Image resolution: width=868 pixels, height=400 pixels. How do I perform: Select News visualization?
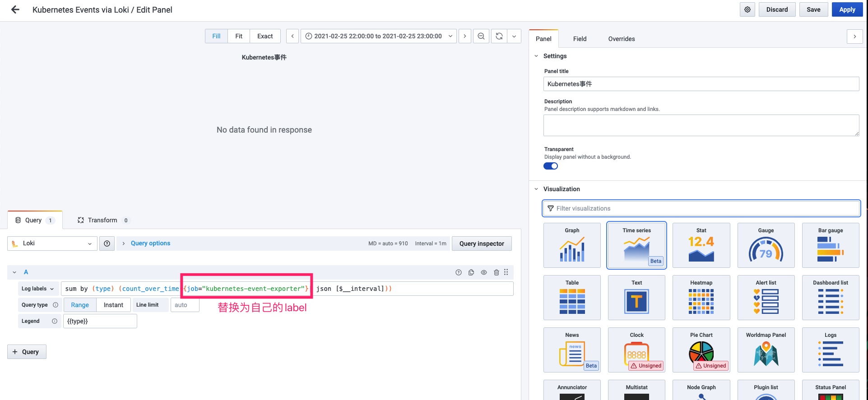[x=572, y=350]
